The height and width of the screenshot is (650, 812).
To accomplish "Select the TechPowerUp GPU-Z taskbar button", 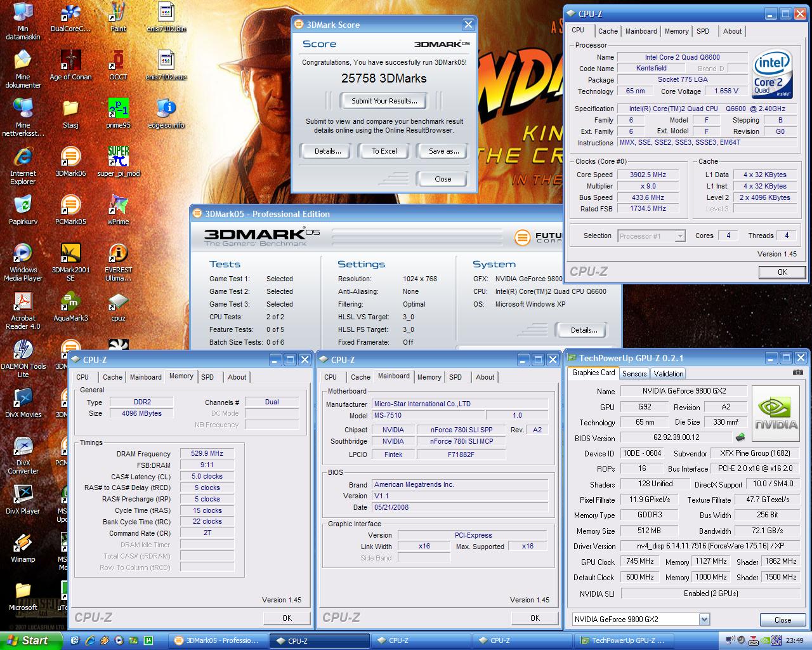I will pos(624,640).
